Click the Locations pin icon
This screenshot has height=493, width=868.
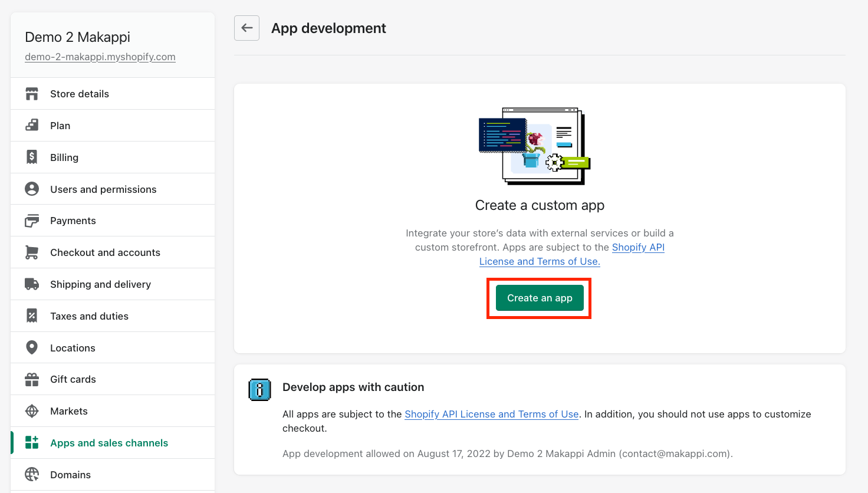(32, 347)
